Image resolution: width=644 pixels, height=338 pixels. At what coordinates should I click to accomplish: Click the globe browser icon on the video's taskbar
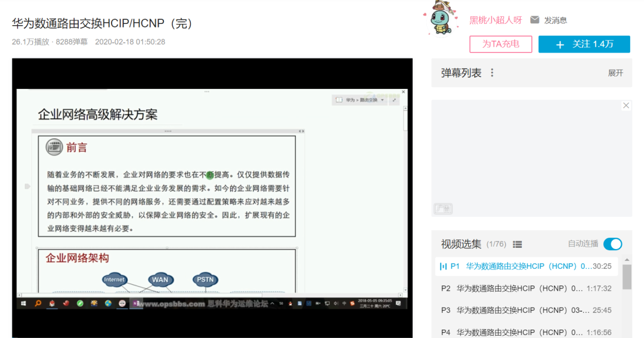click(x=108, y=303)
